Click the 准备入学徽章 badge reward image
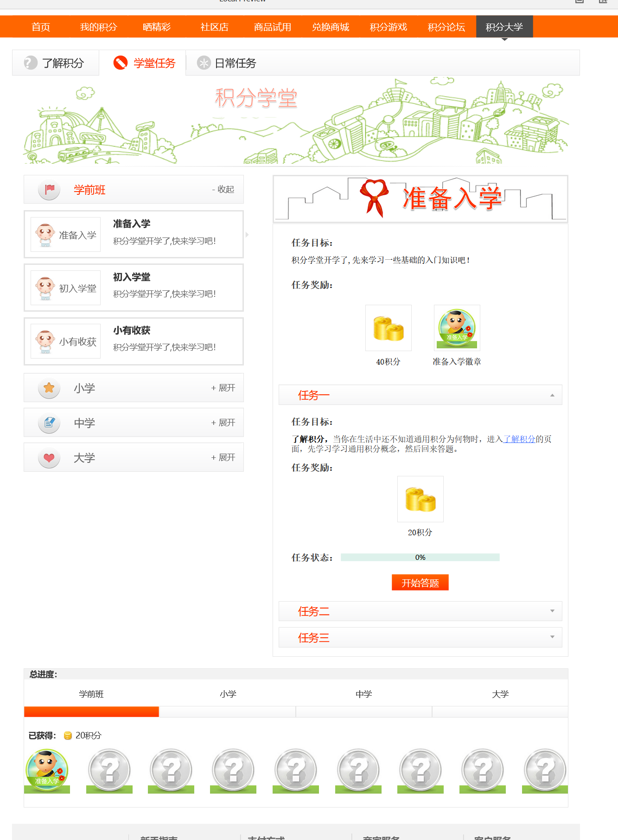Image resolution: width=618 pixels, height=840 pixels. pyautogui.click(x=457, y=328)
